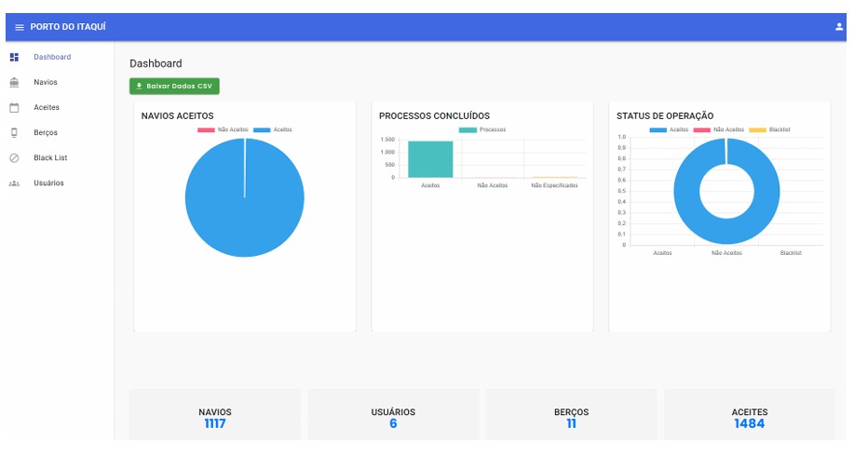Click the Aceitos bar in Processos Concluídos

point(430,159)
